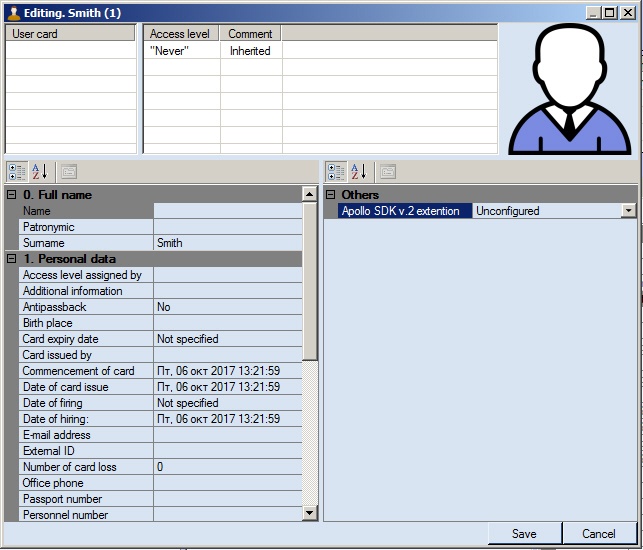Click Number of card loss value 0

click(228, 467)
